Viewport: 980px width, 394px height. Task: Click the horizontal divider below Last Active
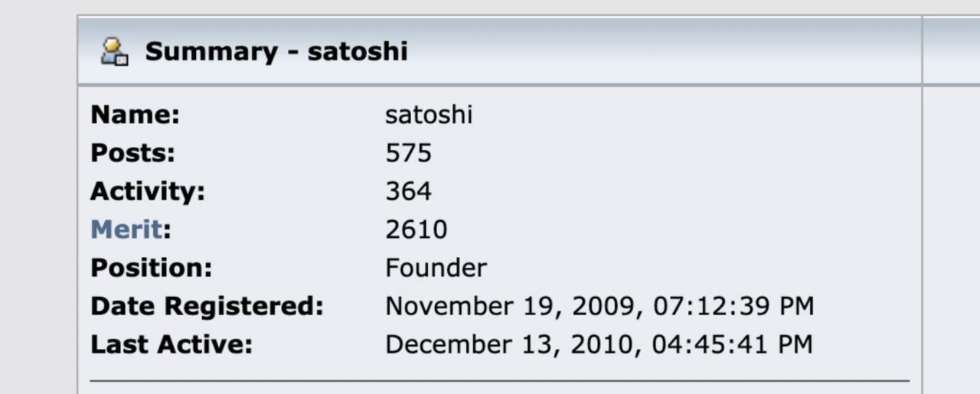[499, 380]
